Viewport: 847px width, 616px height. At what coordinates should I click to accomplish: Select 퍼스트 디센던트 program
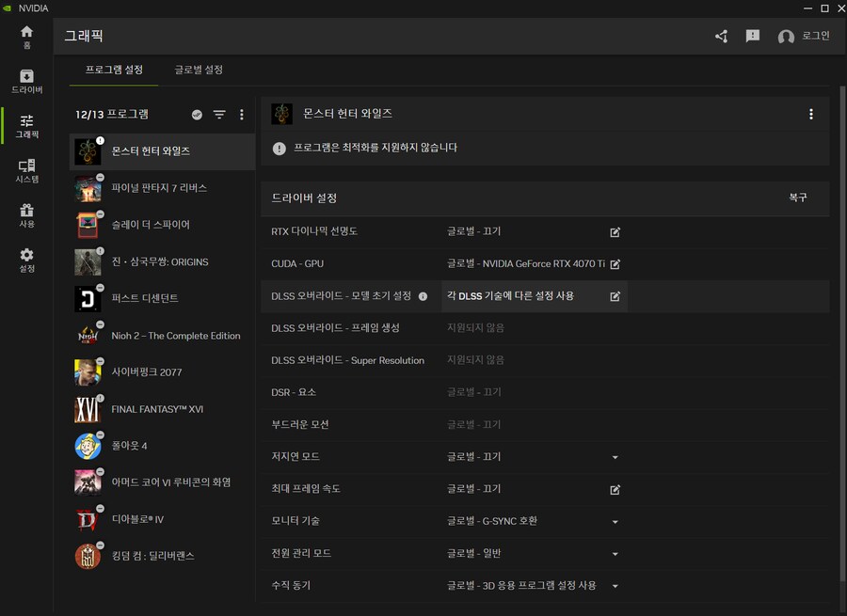(162, 298)
